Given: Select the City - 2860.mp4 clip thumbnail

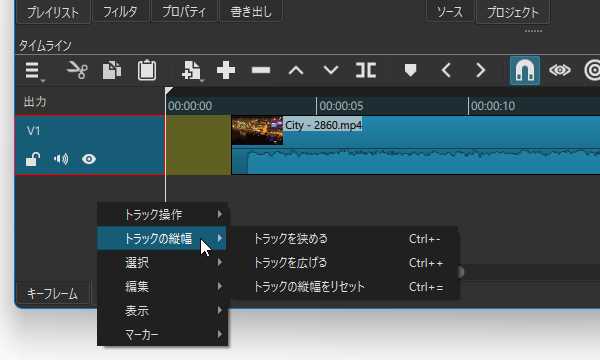Looking at the screenshot, I should point(257,130).
